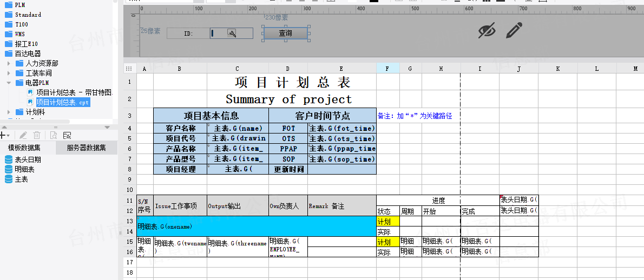Select column A header
The width and height of the screenshot is (644, 280).
pos(144,69)
